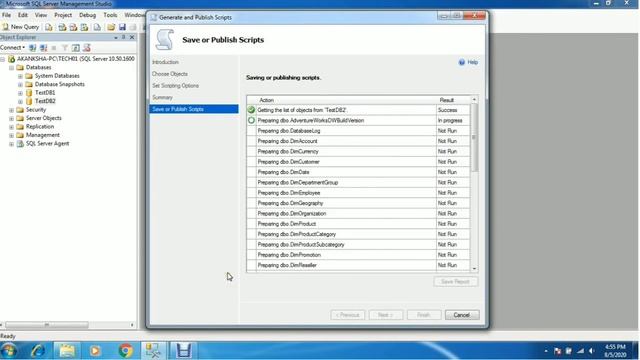Click the Refresh icon in Object Explorer
This screenshot has height=360, width=640.
coord(76,48)
